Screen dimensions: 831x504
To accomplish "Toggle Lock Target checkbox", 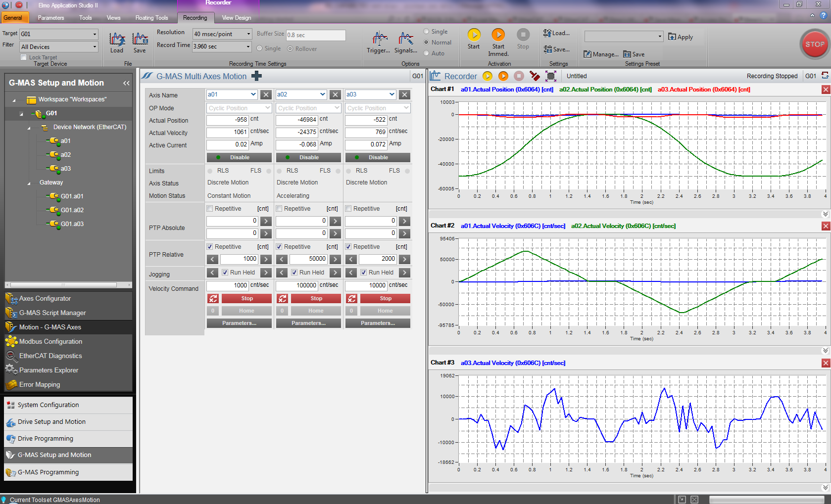I will [23, 57].
